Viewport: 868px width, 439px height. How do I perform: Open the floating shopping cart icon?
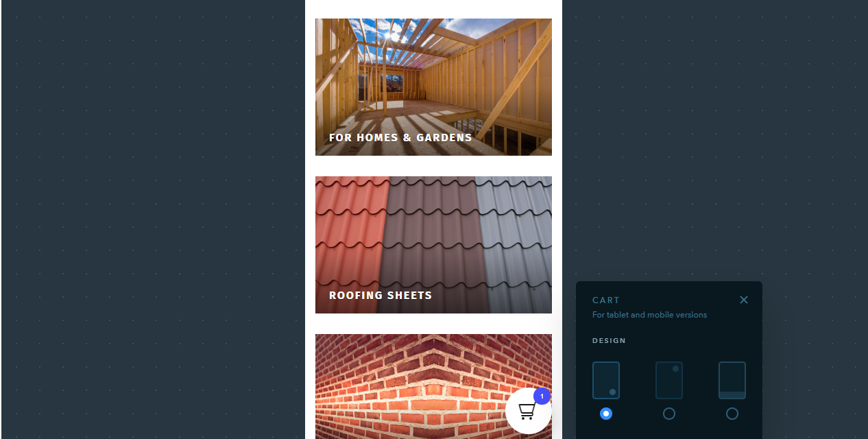tap(528, 411)
